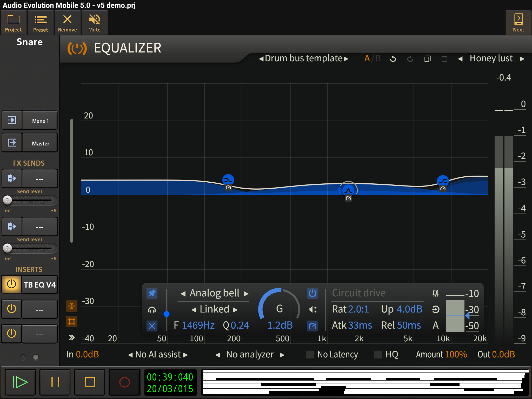
Task: Delete the band with X icon
Action: tap(152, 325)
